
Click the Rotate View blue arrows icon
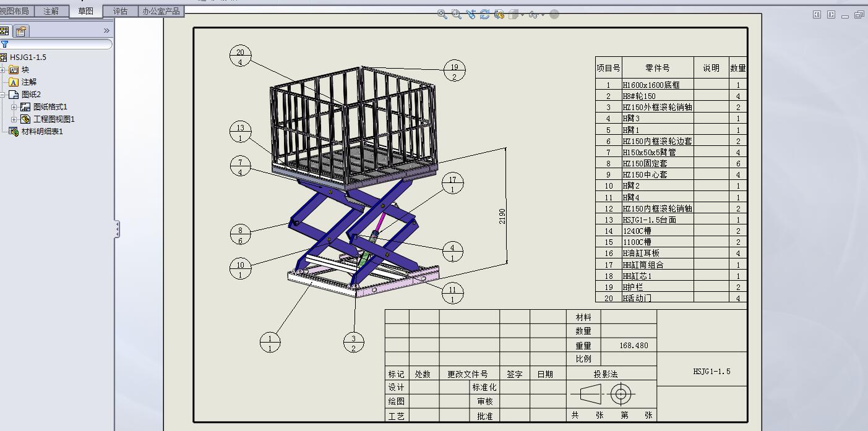[484, 14]
